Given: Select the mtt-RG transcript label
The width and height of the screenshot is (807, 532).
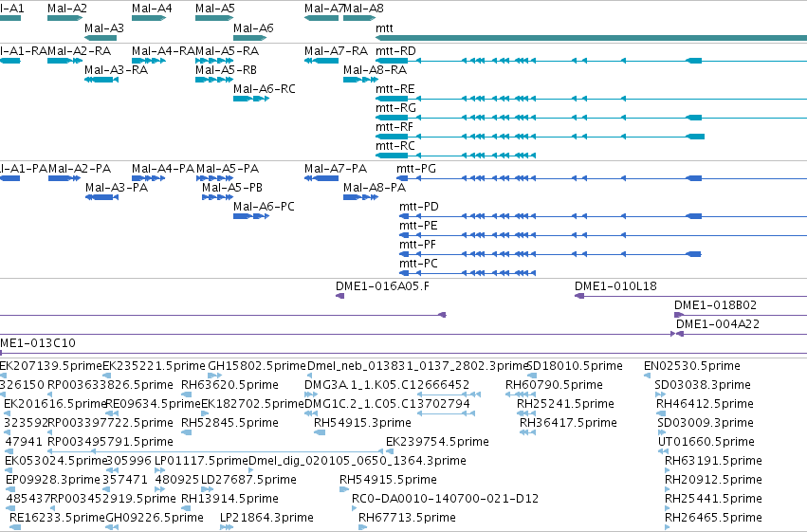Looking at the screenshot, I should click(395, 108).
